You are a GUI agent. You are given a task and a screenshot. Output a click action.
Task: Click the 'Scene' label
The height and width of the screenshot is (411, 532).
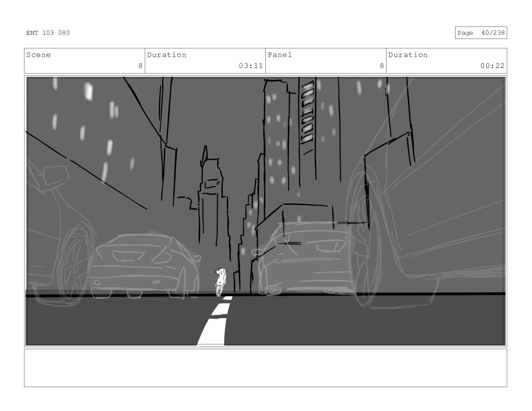click(x=38, y=55)
